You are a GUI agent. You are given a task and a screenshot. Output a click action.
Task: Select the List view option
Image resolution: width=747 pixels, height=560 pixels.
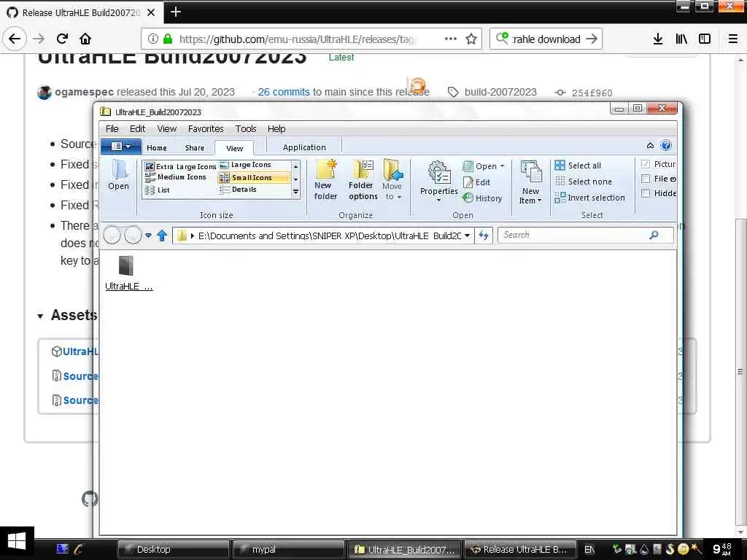coord(158,190)
